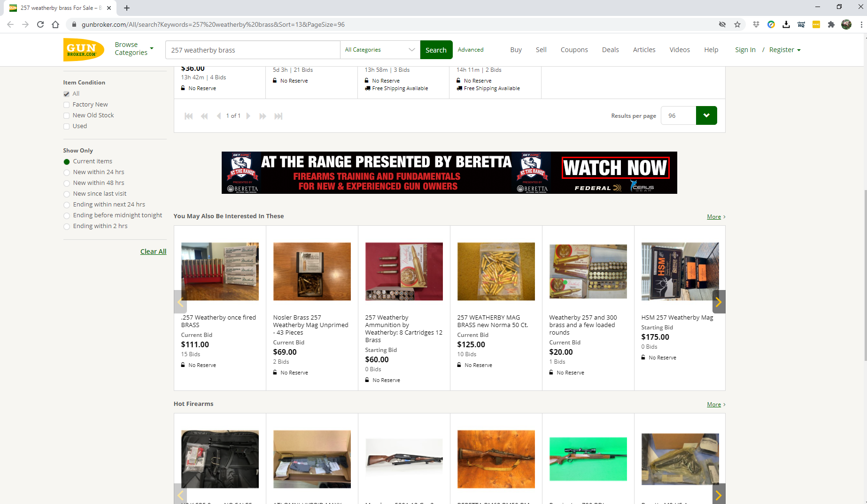Slide interest carousel right with yellow arrow

[x=719, y=302]
